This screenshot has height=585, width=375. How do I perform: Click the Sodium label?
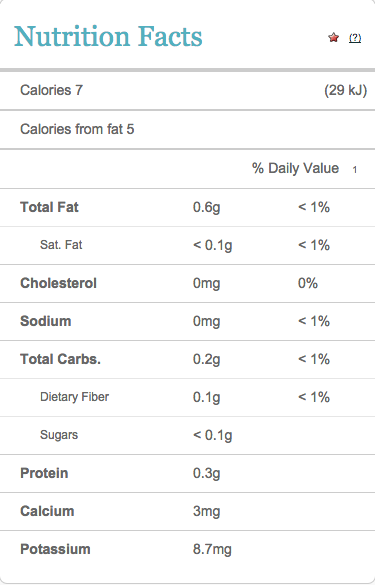[46, 321]
